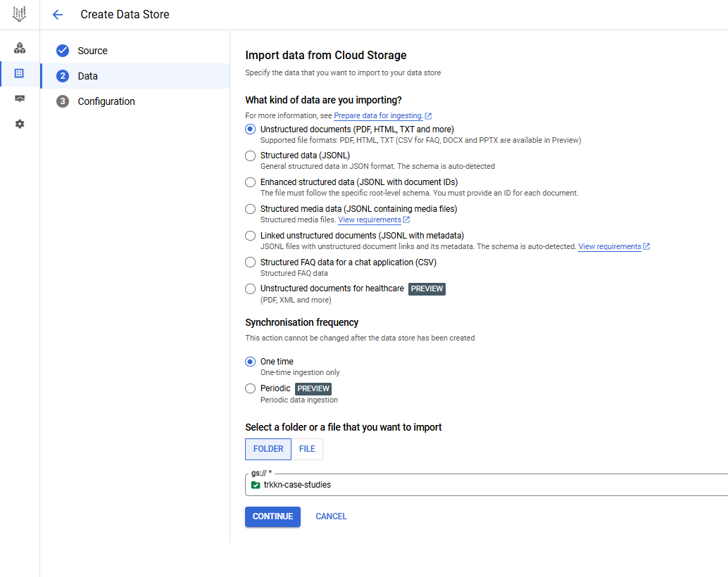The width and height of the screenshot is (728, 577).
Task: Click the gs:// bucket path input field
Action: tap(493, 485)
